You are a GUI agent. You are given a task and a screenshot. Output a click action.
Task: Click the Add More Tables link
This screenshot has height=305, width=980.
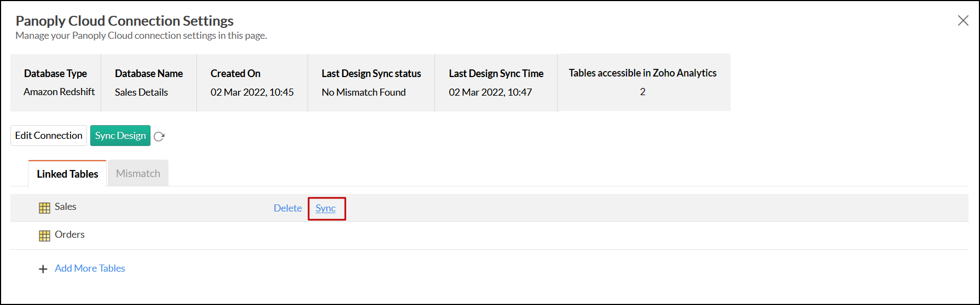tap(90, 268)
